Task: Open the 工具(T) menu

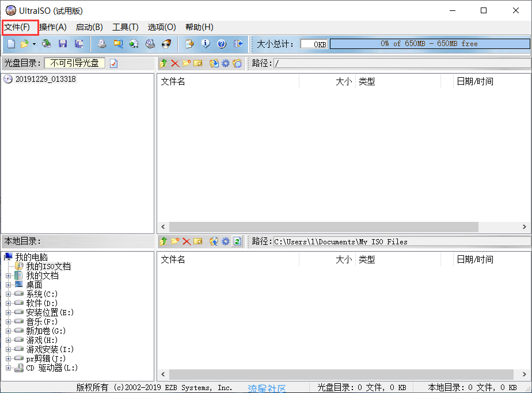Action: pyautogui.click(x=125, y=27)
